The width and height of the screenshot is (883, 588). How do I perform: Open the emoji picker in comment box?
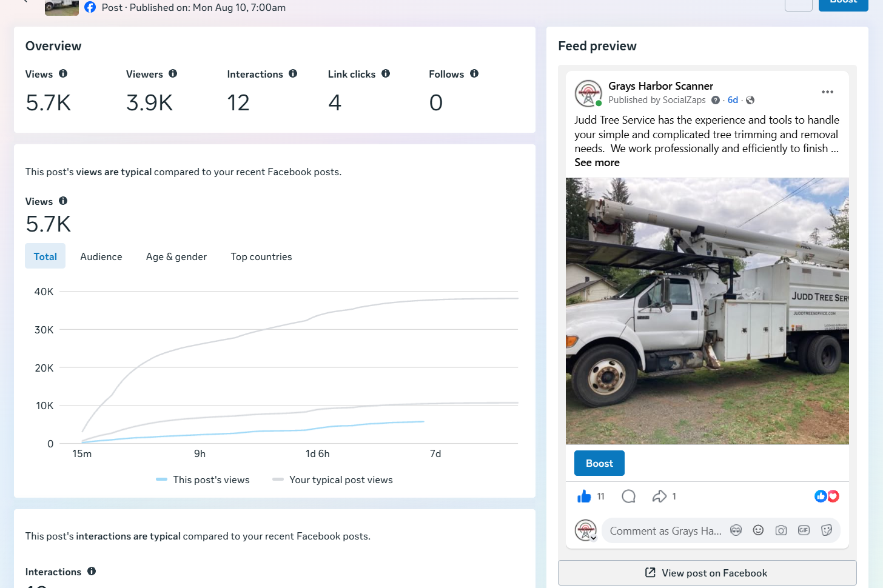click(758, 530)
